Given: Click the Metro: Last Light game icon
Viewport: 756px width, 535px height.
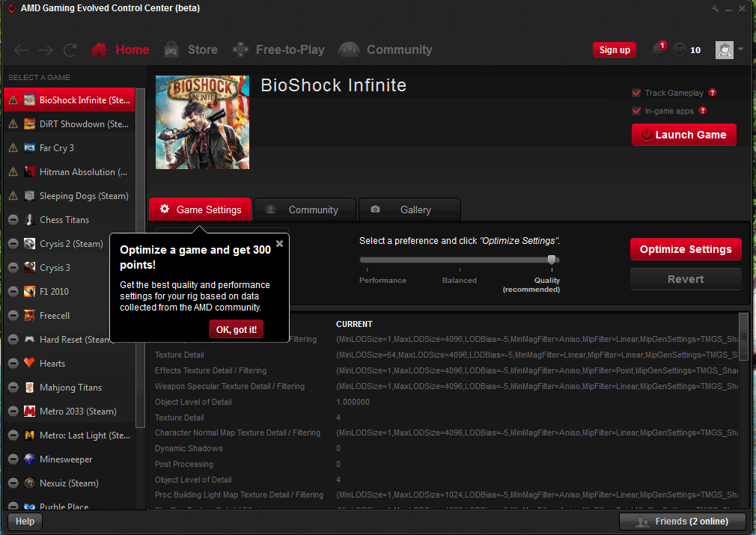Looking at the screenshot, I should point(29,435).
